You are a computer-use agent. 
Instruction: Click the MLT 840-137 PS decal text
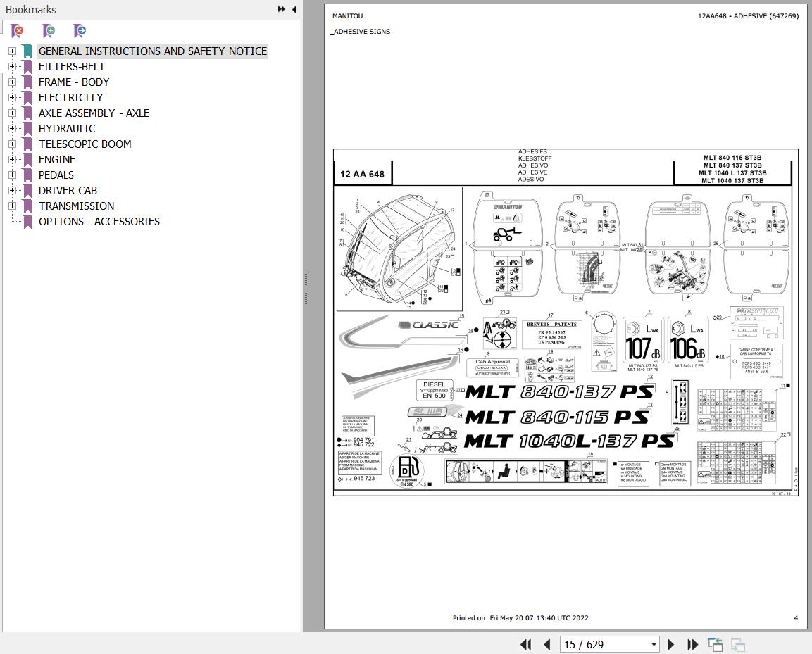[559, 392]
